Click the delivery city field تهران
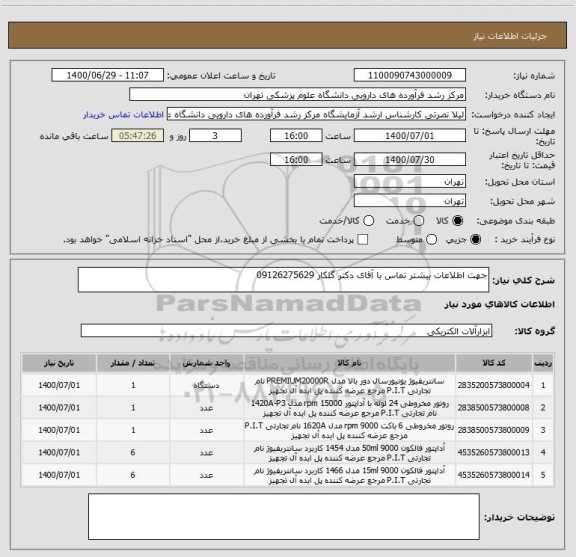This screenshot has width=576, height=557. (410, 201)
